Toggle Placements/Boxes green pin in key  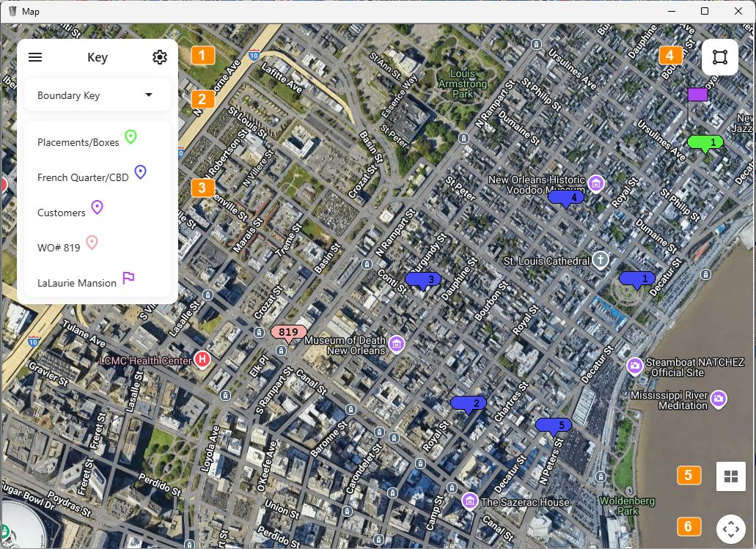point(131,137)
